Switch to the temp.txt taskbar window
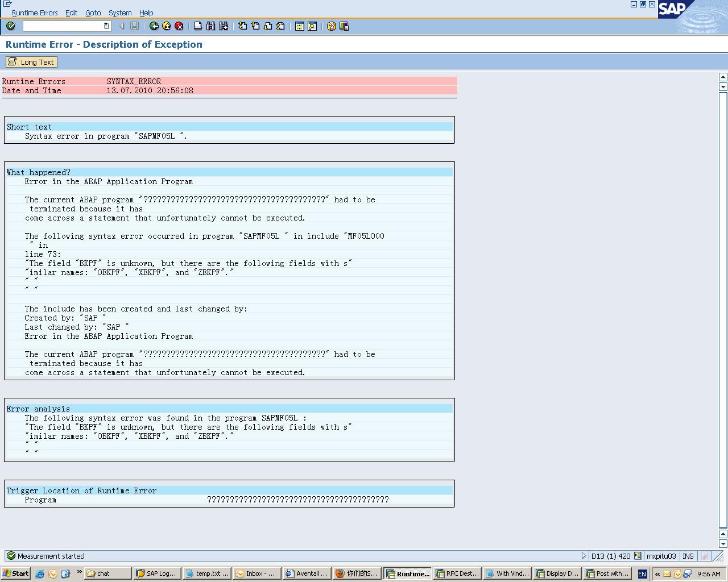Viewport: 728px width, 582px height. point(207,573)
